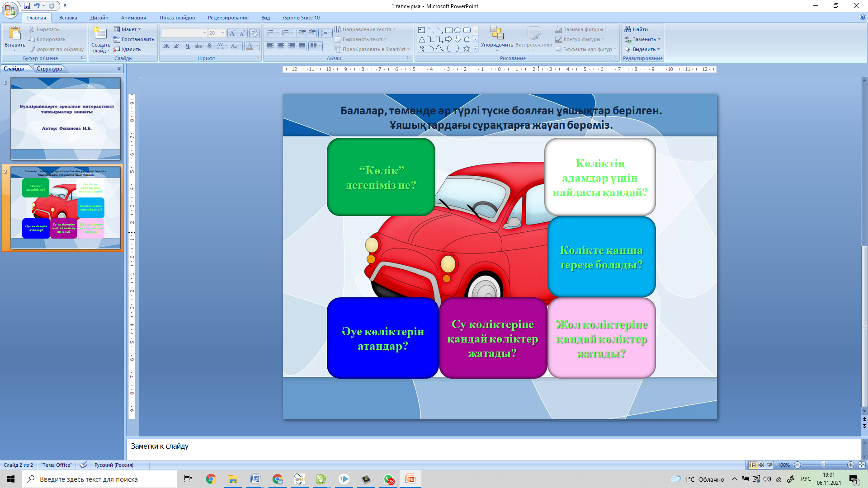Image resolution: width=868 pixels, height=488 pixels.
Task: Click the Создать слайд icon
Action: [x=100, y=34]
